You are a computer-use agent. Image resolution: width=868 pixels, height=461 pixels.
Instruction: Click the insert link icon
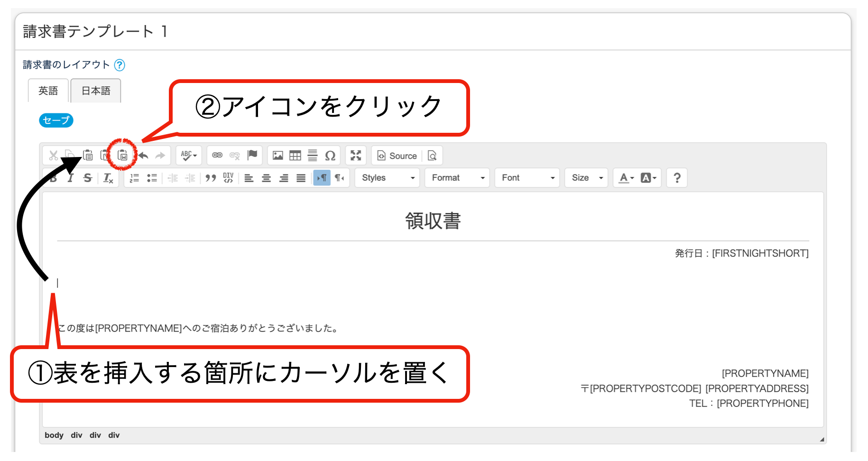click(x=217, y=155)
